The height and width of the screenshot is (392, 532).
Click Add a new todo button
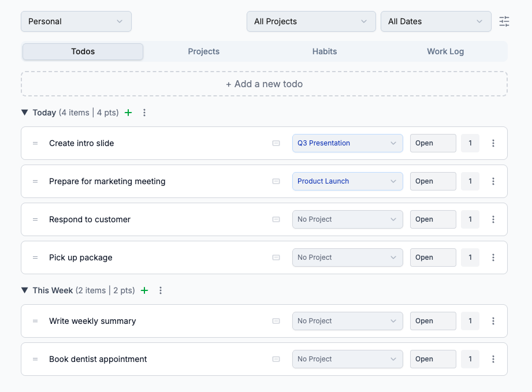tap(264, 84)
